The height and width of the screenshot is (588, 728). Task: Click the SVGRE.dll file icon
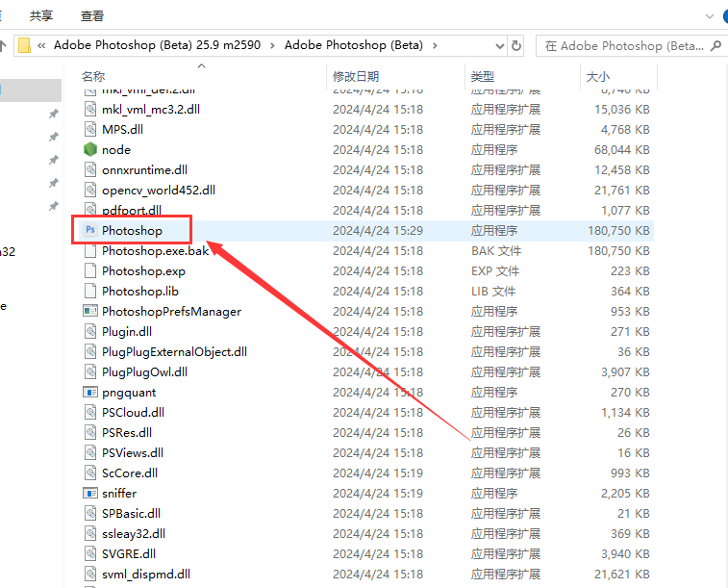[90, 553]
